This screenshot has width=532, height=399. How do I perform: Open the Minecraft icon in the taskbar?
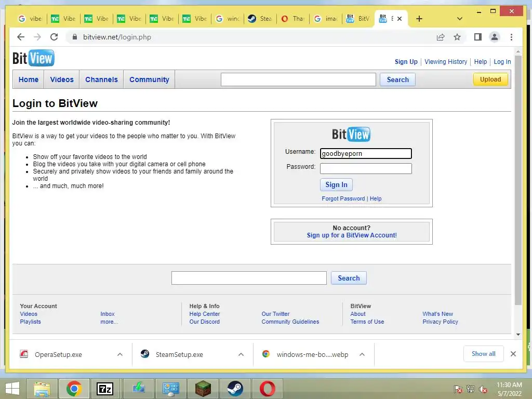(x=203, y=389)
